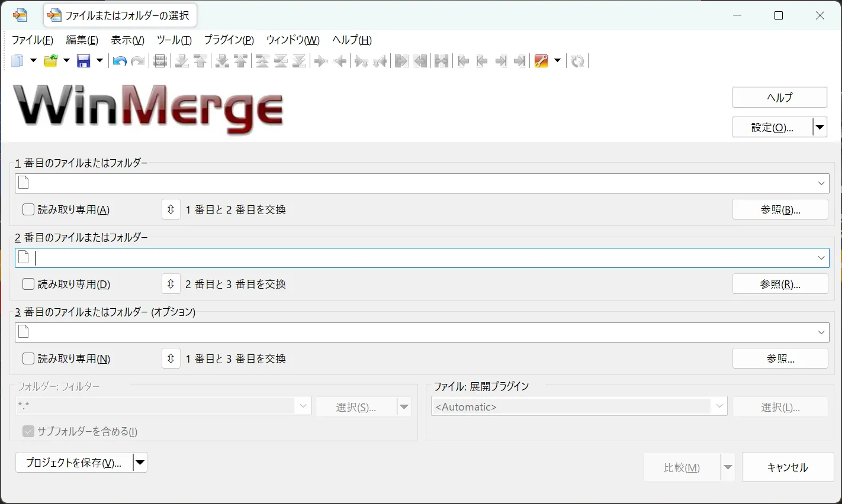The width and height of the screenshot is (842, 504).
Task: Click the 参照(B)... browse button
Action: (780, 209)
